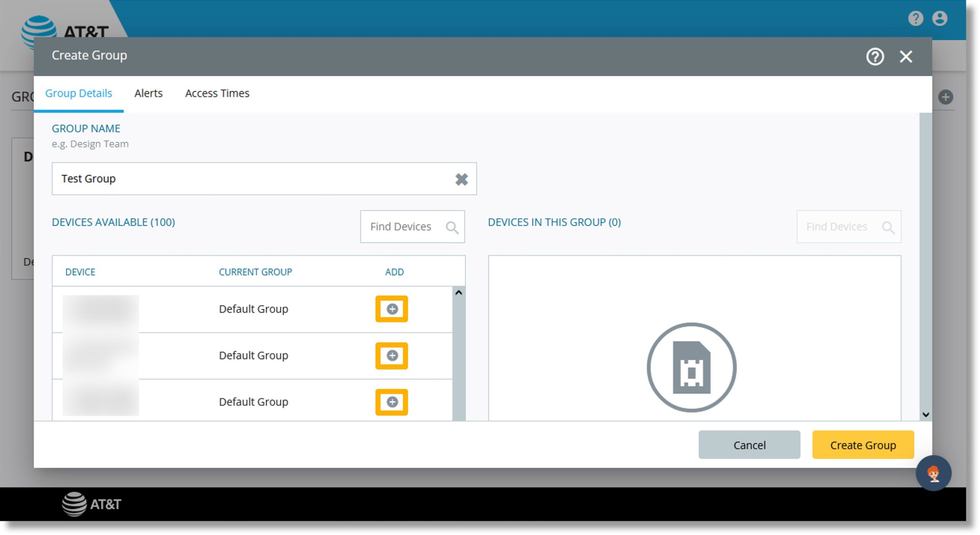Select the Group Details tab
The width and height of the screenshot is (980, 535).
click(x=78, y=93)
